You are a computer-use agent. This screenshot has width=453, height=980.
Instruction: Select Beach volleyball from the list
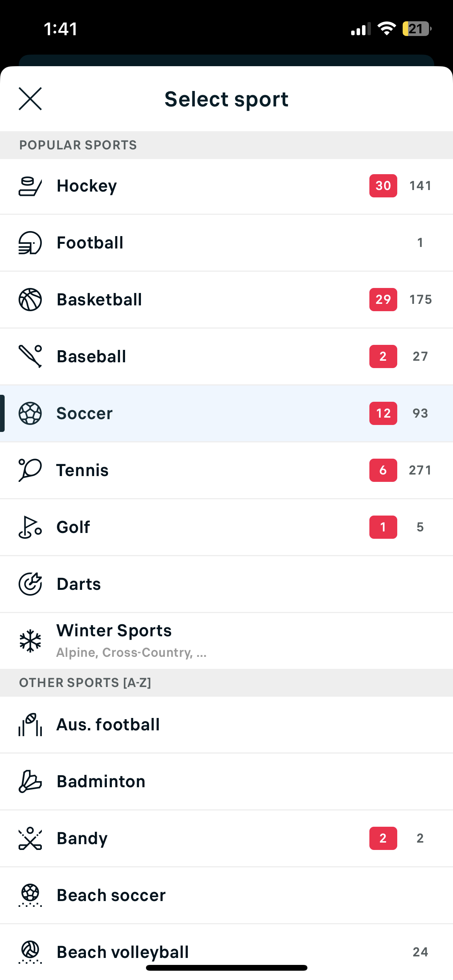point(123,952)
